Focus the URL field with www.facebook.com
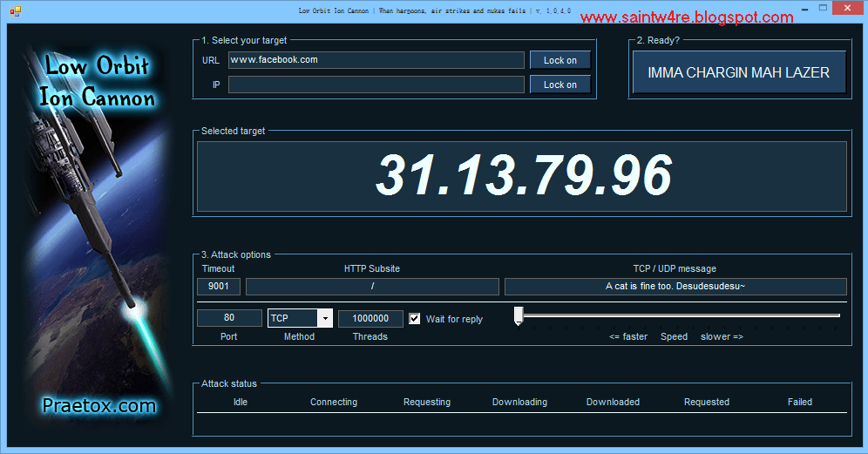Screen dimensions: 868x454 (376, 60)
